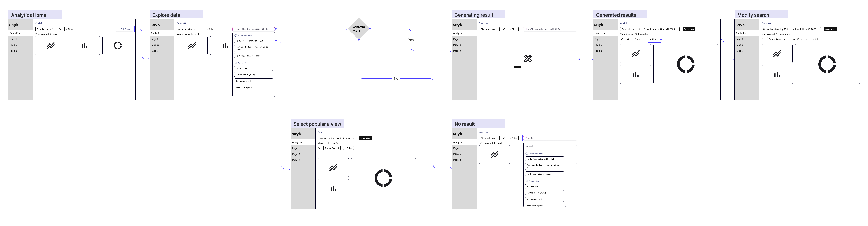This screenshot has height=226, width=868.
Task: Choose Top 5 high risk Applications in Explore data
Action: coord(254,56)
